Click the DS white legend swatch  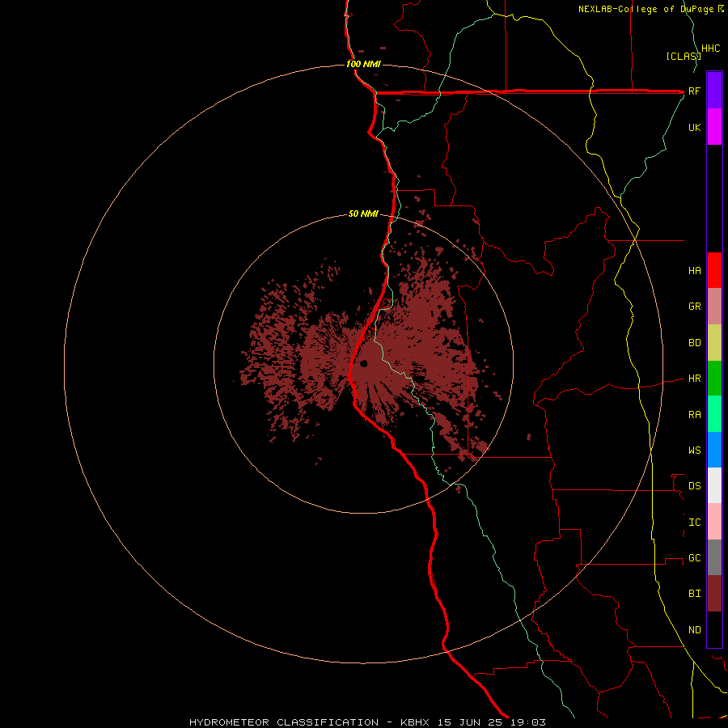[714, 485]
